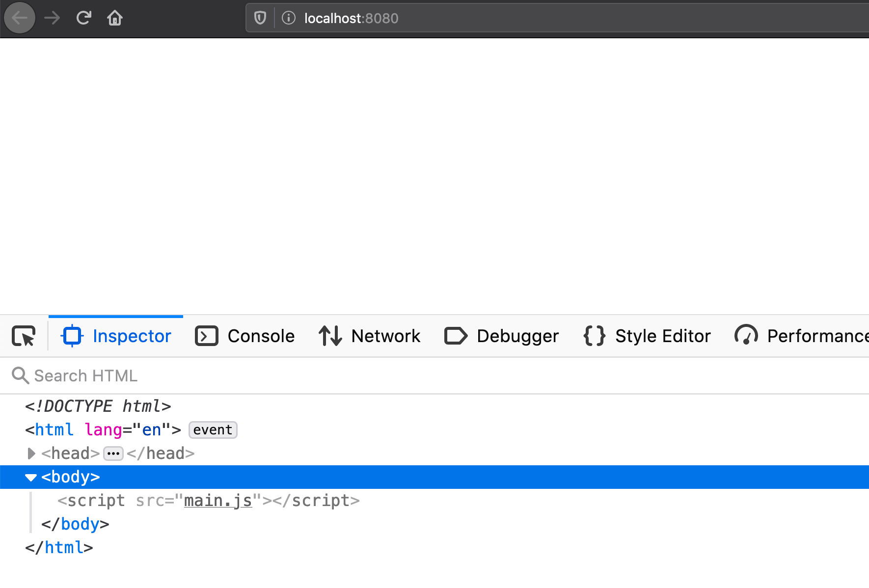Click the Search HTML magnifier icon

(x=20, y=375)
